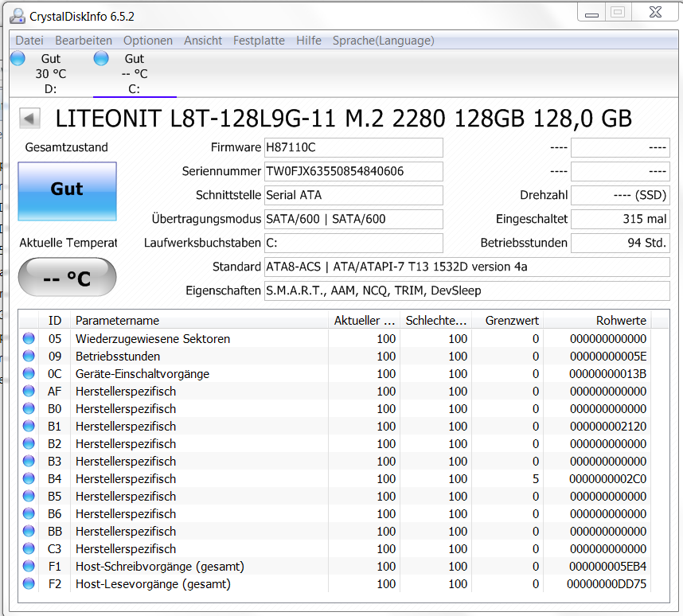The height and width of the screenshot is (616, 683).
Task: Click the Firmware value field
Action: pyautogui.click(x=353, y=148)
